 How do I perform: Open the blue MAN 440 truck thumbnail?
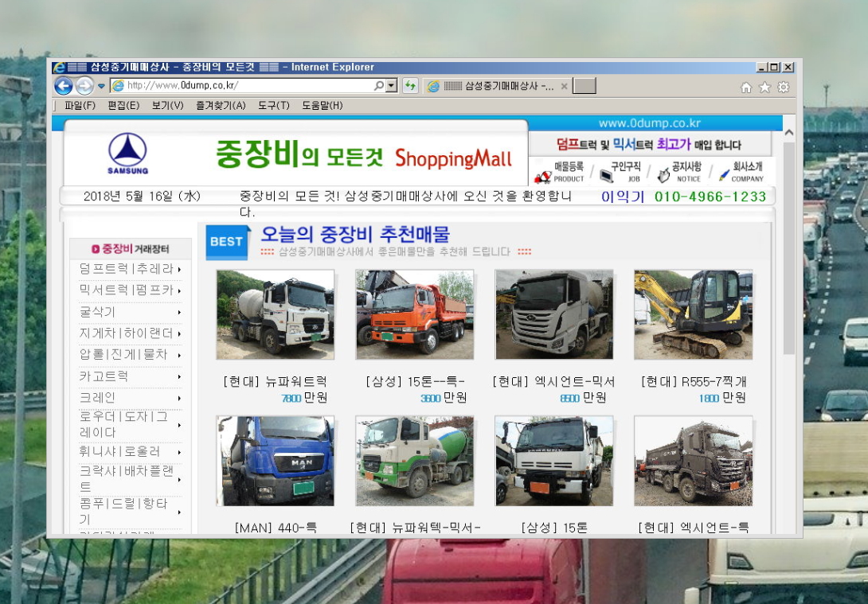click(x=275, y=462)
